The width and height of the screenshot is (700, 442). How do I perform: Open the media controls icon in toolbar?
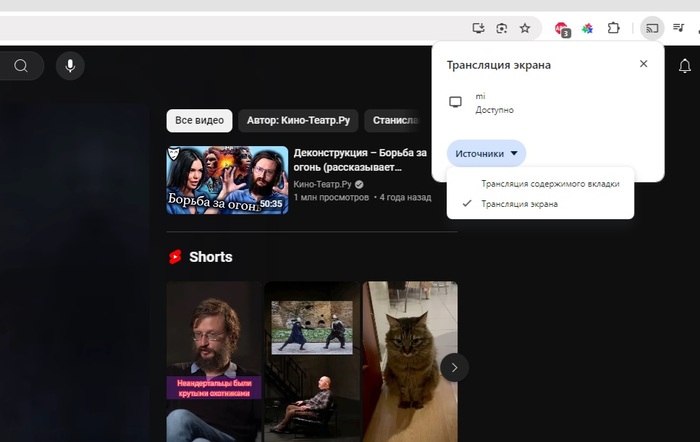pyautogui.click(x=679, y=28)
